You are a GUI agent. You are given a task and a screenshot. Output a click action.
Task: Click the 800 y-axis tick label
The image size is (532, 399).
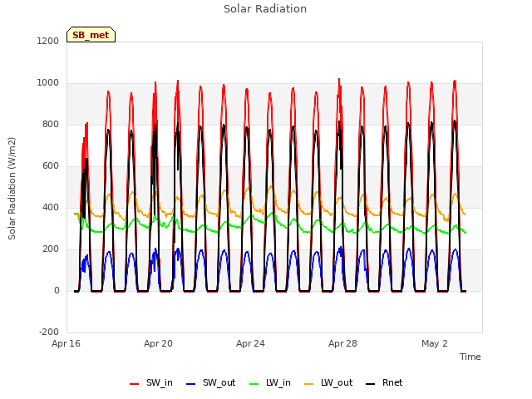tap(51, 124)
